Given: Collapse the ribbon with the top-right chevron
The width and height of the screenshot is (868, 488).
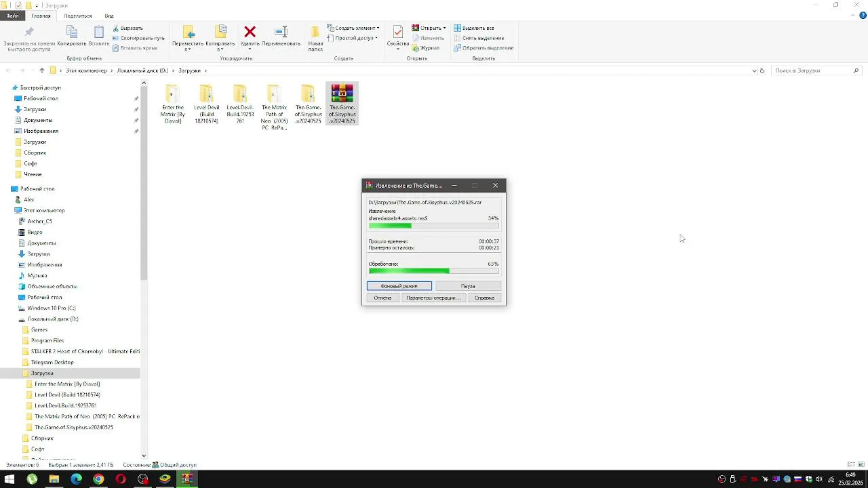Looking at the screenshot, I should pos(852,16).
